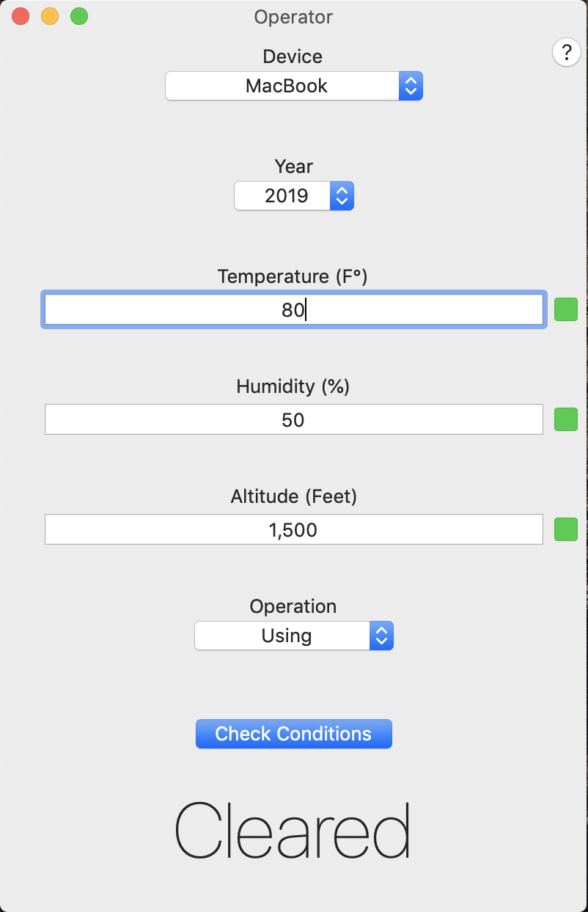
Task: Click the green indicator beside Temperature
Action: click(565, 309)
